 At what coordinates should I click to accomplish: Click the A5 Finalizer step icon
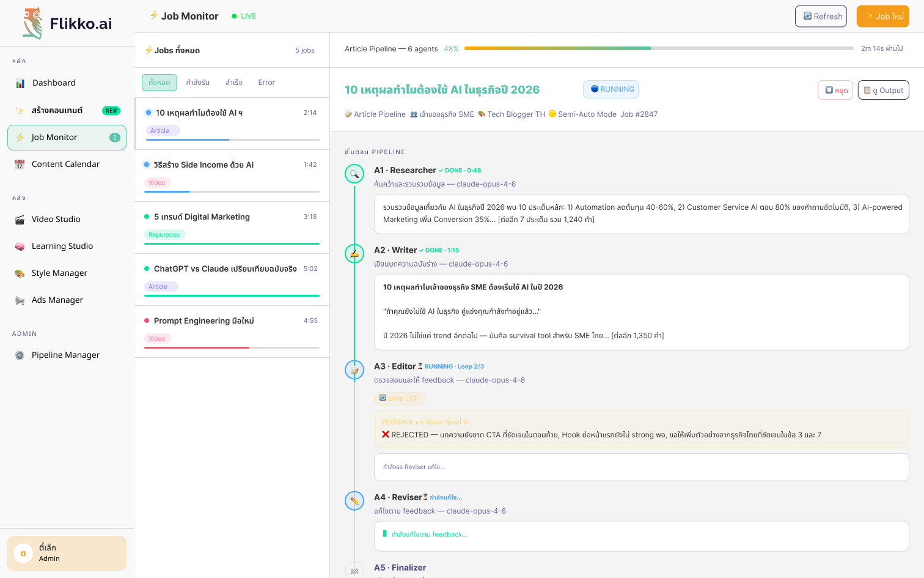(x=354, y=571)
